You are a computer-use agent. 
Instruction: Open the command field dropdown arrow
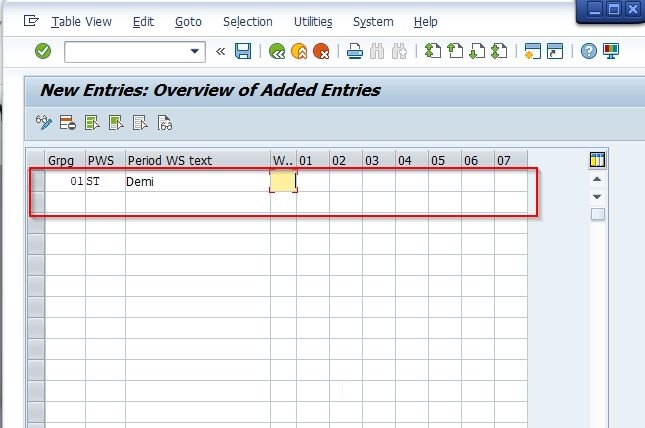click(x=195, y=51)
